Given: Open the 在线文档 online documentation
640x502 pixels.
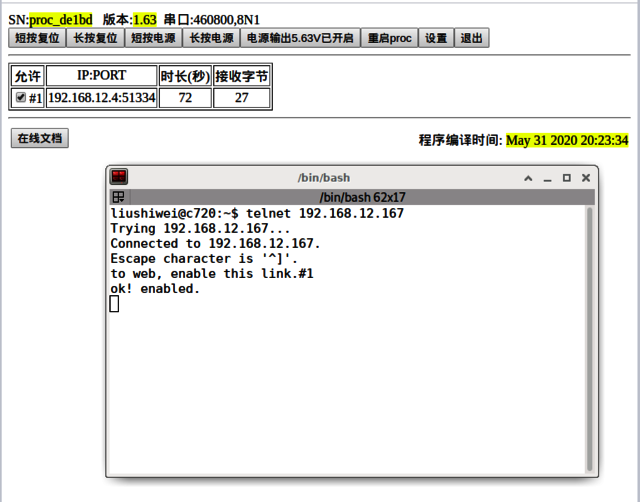Looking at the screenshot, I should point(40,138).
